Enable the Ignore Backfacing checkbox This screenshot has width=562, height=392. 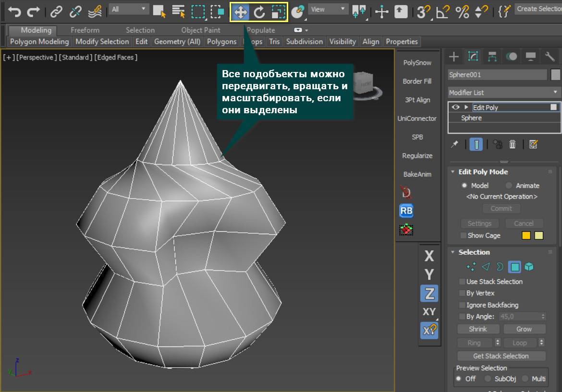pyautogui.click(x=463, y=305)
